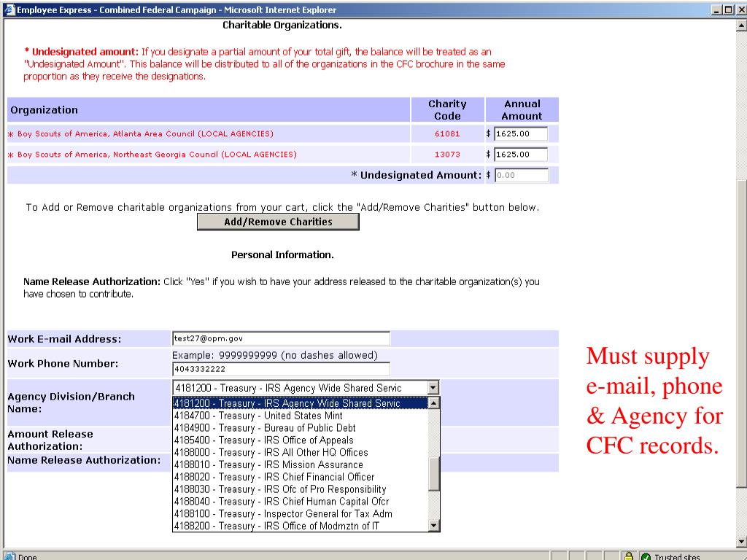
Task: Click the Atlanta Area Council annual amount field
Action: 521,134
